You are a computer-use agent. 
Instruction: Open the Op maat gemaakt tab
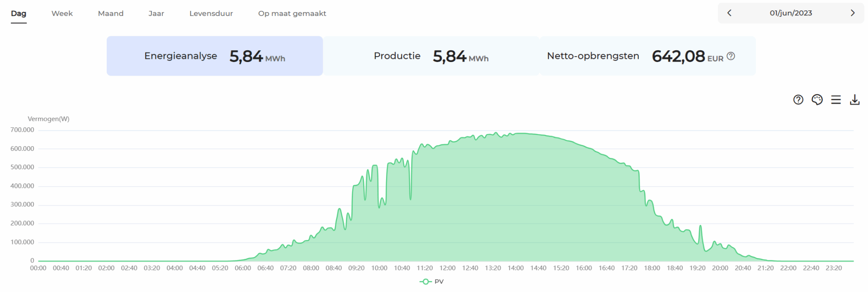point(292,14)
